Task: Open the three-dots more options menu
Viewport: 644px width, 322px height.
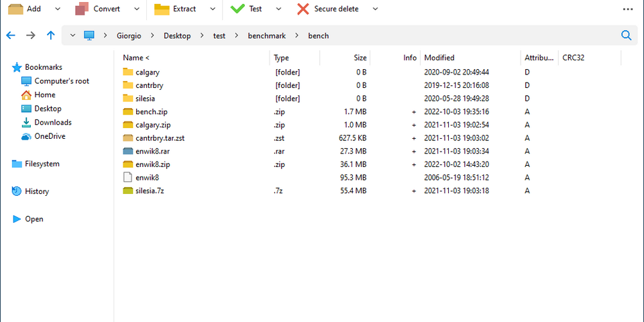Action: point(628,9)
